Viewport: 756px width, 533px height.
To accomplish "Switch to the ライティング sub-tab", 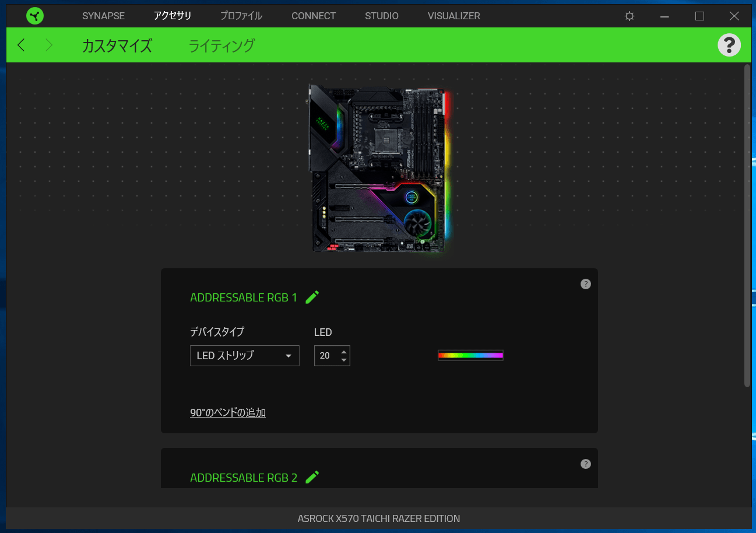I will coord(221,45).
